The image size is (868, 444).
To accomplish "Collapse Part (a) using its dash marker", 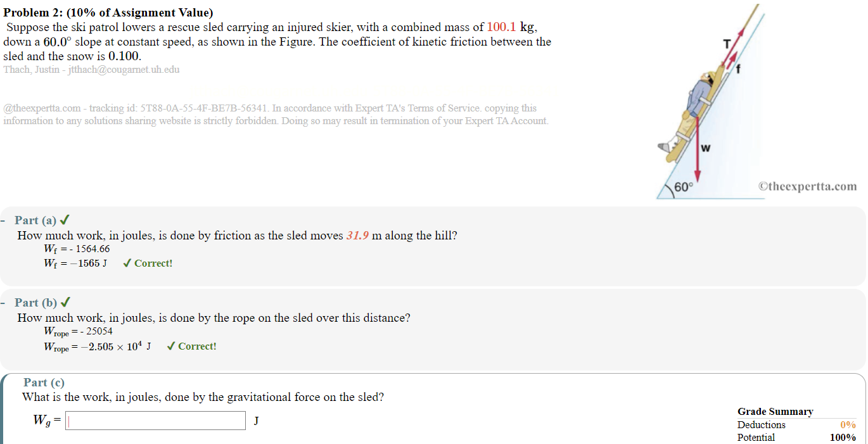I will pyautogui.click(x=4, y=220).
